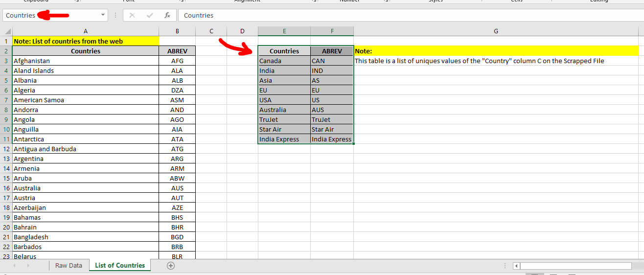Click the Star Air cell in column F

click(x=332, y=129)
